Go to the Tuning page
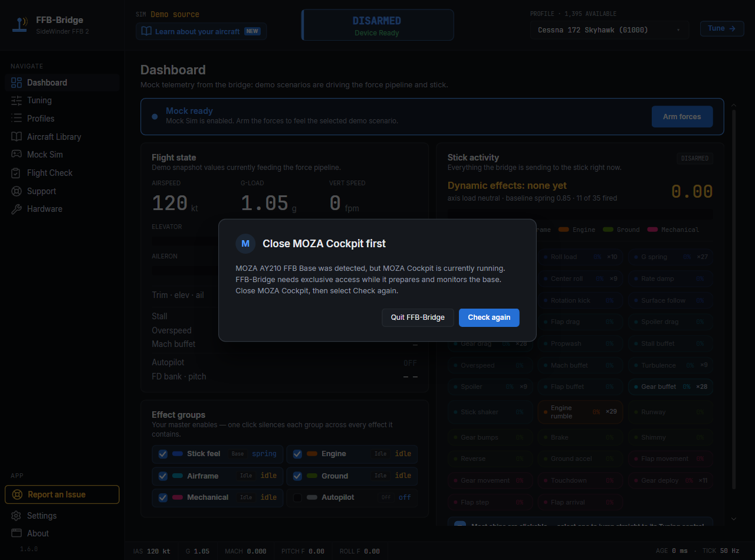The height and width of the screenshot is (560, 755). point(62,100)
